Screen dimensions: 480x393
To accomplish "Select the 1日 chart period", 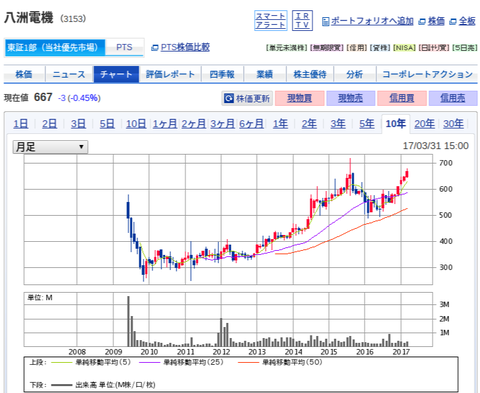I will click(x=20, y=124).
